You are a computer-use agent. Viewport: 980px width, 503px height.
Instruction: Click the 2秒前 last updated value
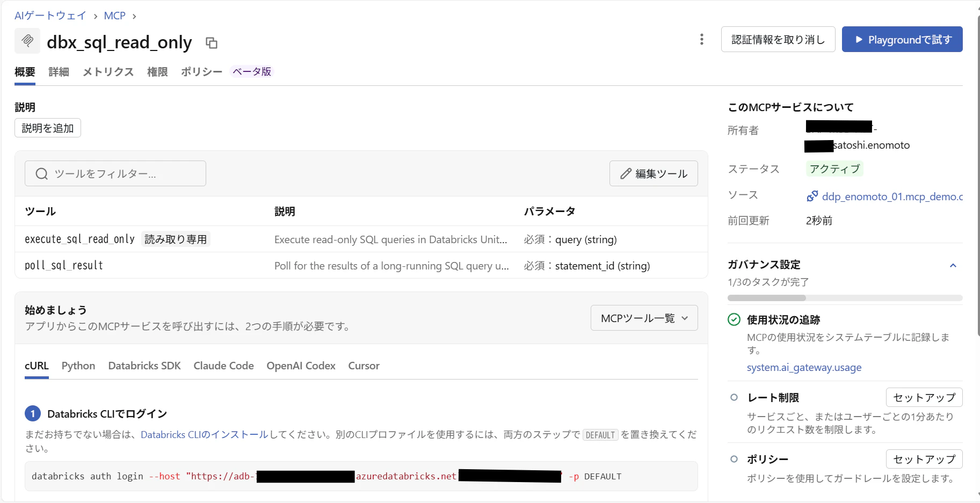pyautogui.click(x=819, y=221)
